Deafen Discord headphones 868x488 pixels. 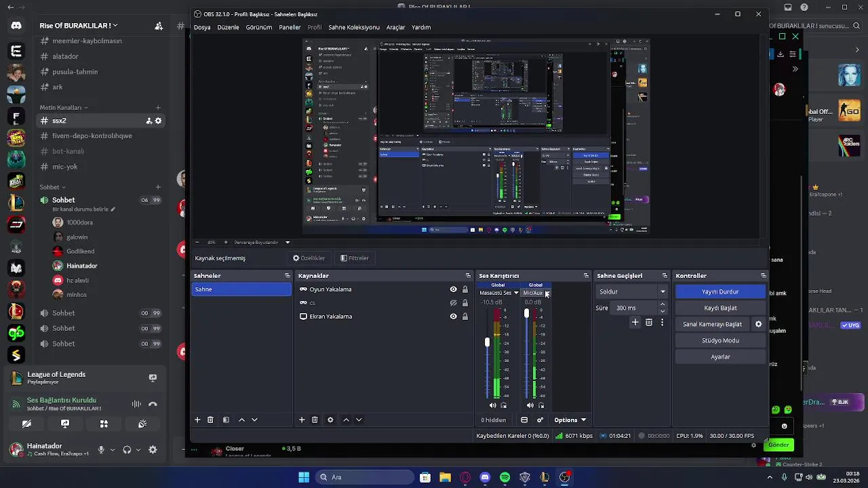pyautogui.click(x=127, y=449)
